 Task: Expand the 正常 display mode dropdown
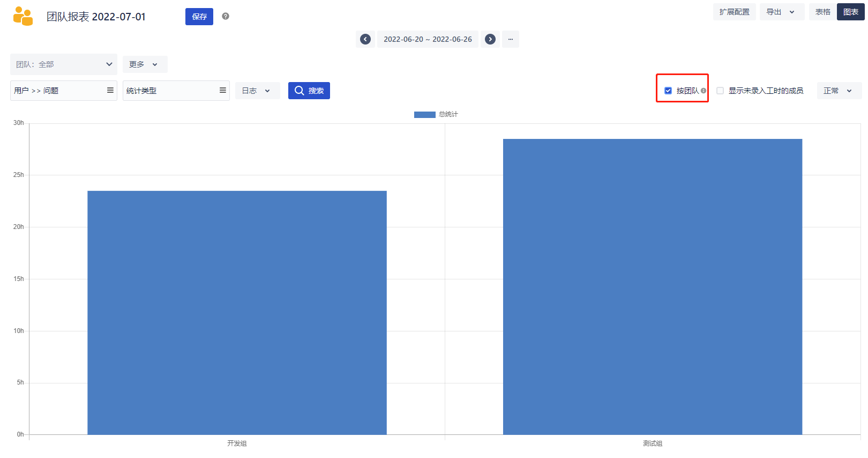tap(839, 91)
